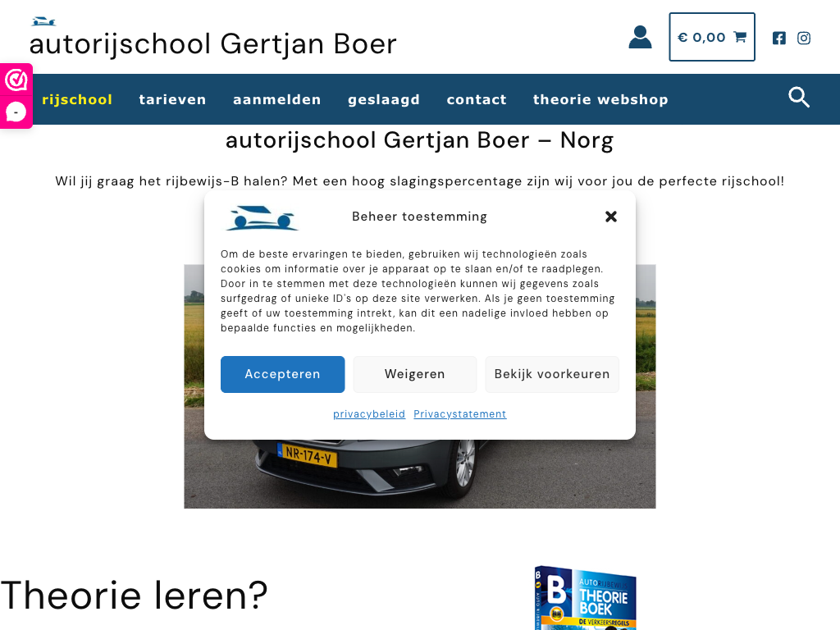The width and height of the screenshot is (840, 630).
Task: Open the theorie webshop menu item
Action: point(600,99)
